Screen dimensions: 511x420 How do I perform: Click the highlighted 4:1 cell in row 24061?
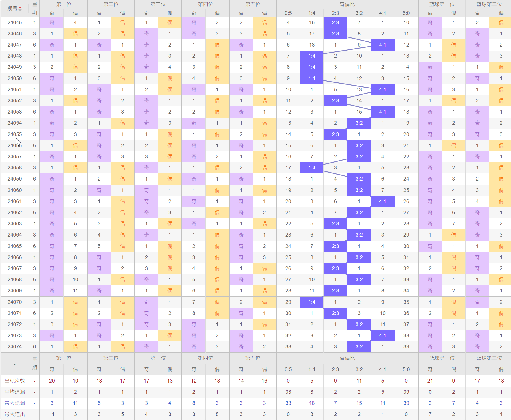pos(383,201)
